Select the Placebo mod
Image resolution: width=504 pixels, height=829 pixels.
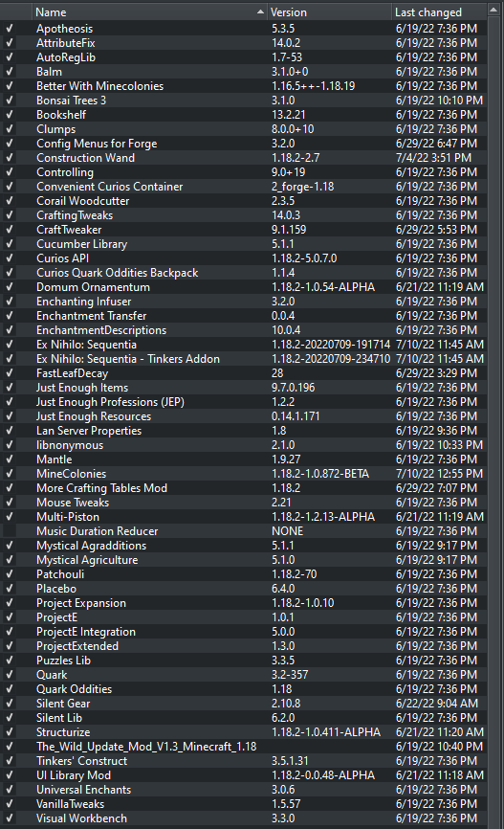click(x=243, y=589)
